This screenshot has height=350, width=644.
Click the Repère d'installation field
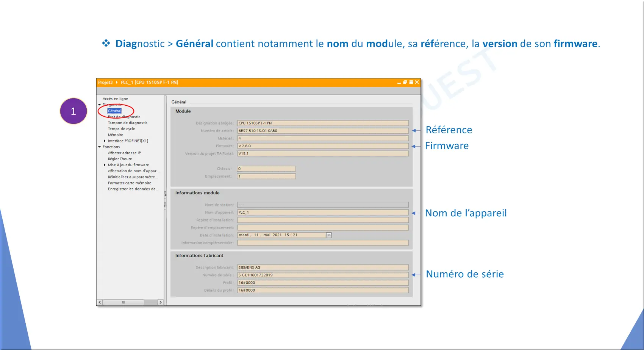pos(323,220)
